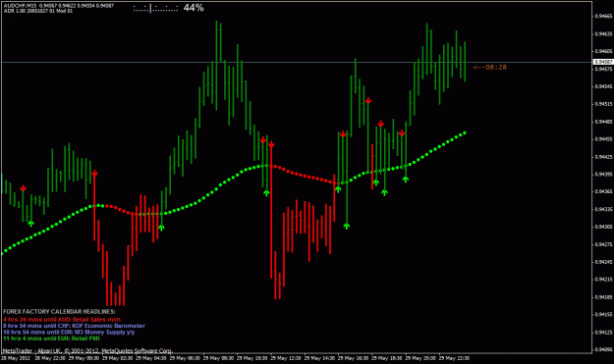Click the 0.94335 price axis label
The width and height of the screenshot is (614, 364).
tap(603, 209)
